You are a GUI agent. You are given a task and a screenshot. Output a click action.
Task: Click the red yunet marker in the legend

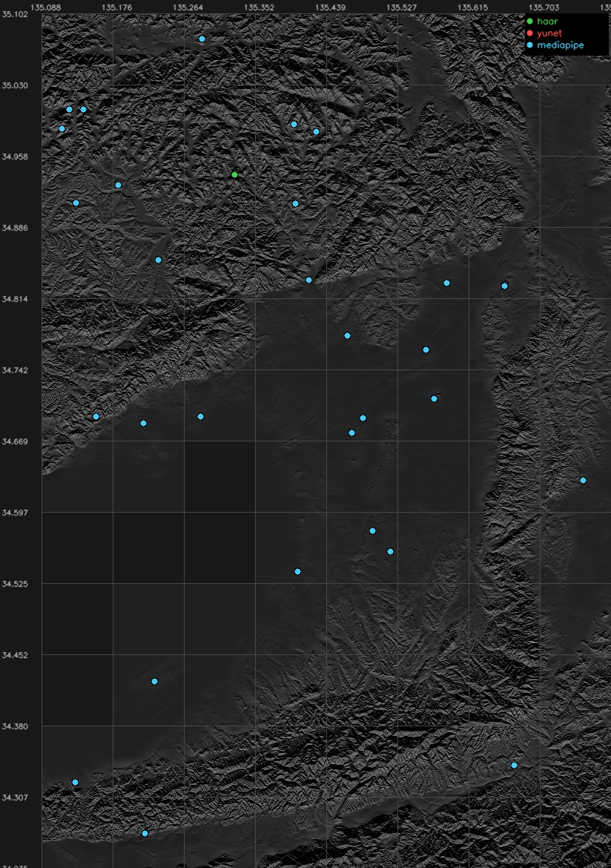529,33
